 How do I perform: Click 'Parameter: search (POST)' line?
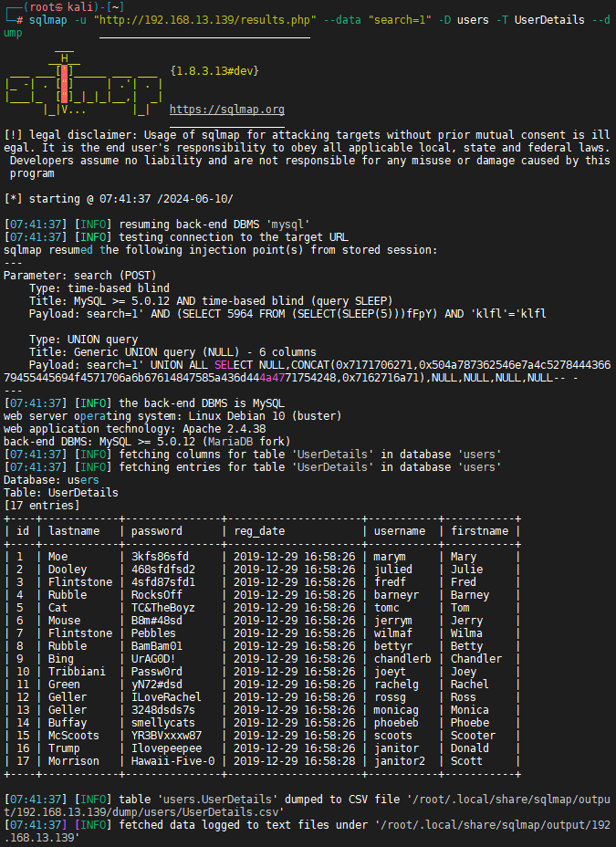tap(80, 276)
